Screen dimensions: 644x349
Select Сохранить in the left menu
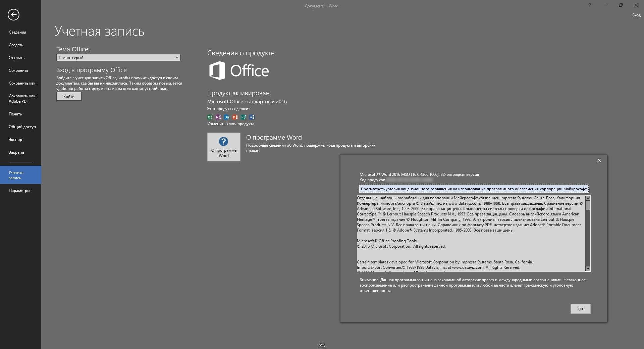pos(18,70)
